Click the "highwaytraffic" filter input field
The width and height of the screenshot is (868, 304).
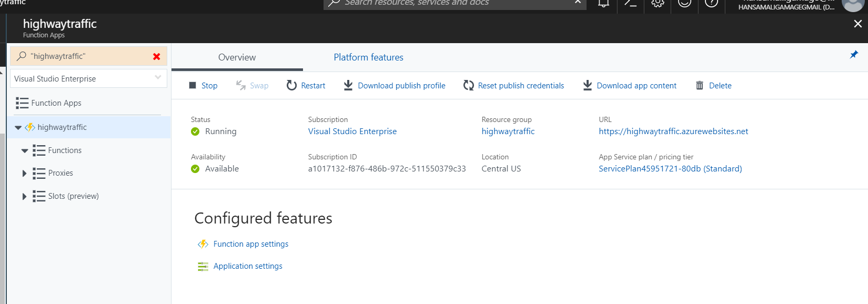(x=88, y=56)
